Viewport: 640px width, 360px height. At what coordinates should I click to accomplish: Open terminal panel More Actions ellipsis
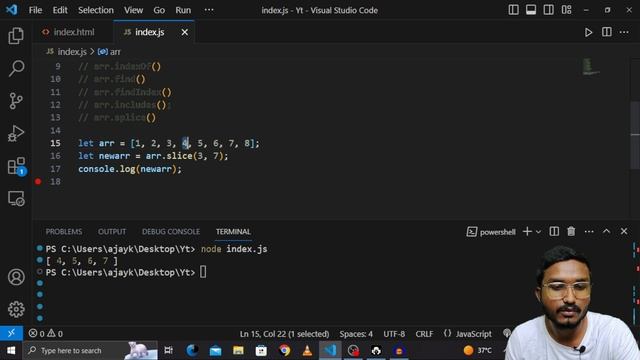589,231
